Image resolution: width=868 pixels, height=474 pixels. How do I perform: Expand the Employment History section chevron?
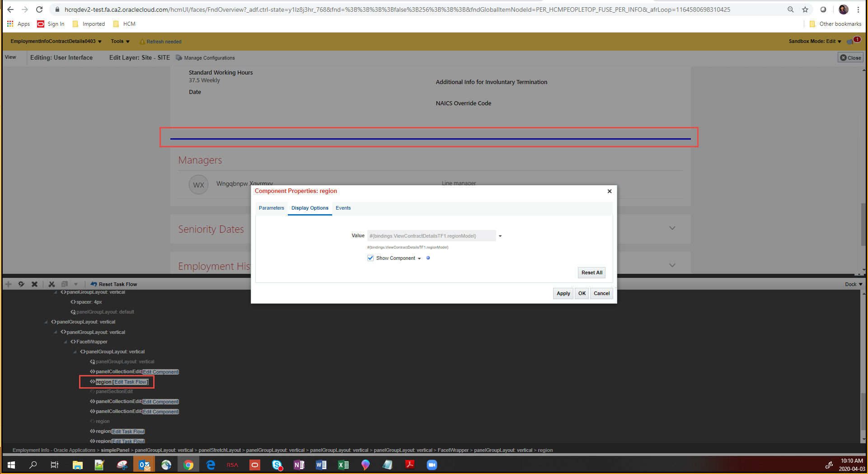(x=672, y=265)
